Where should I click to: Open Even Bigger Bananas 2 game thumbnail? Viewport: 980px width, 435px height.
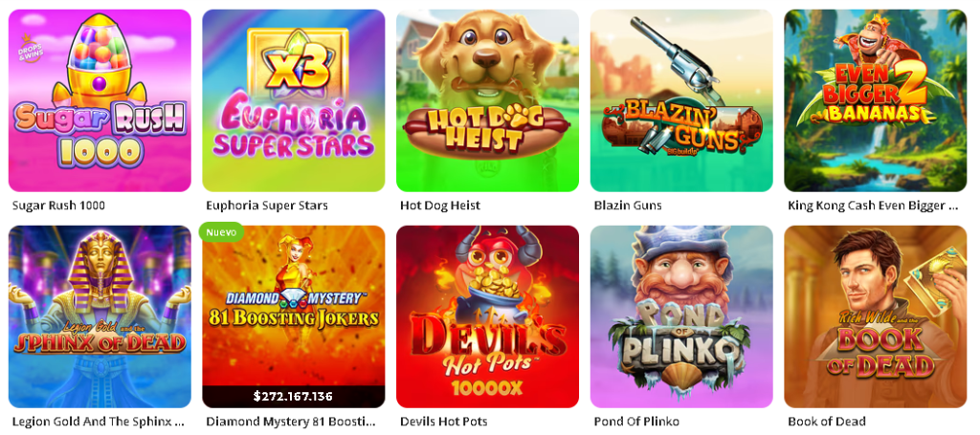(x=876, y=100)
